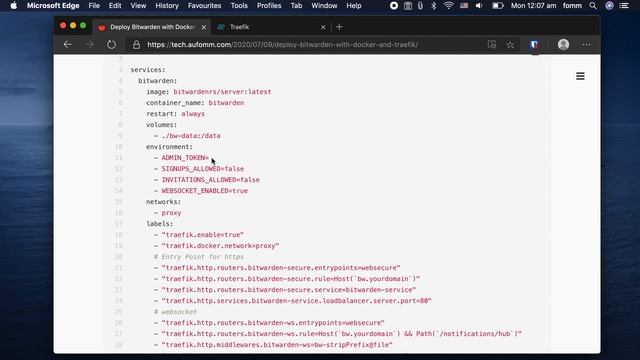Open the Favourites menu
Viewport: 640px width, 360px height.
pyautogui.click(x=204, y=6)
